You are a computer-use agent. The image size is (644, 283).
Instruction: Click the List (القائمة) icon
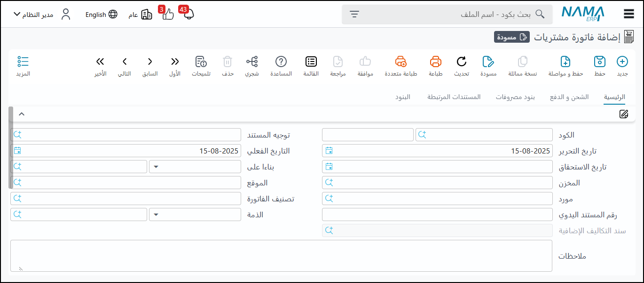(311, 62)
